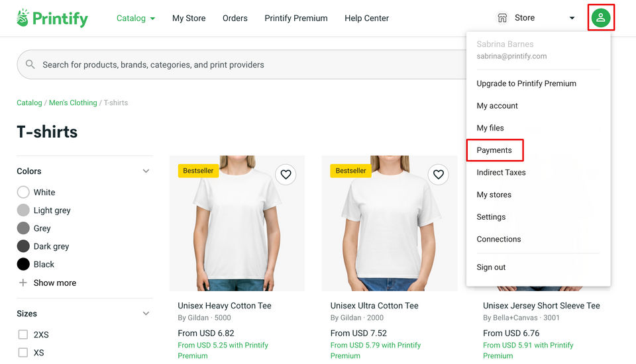Click the plus icon beside Show more
The height and width of the screenshot is (364, 636).
(23, 283)
